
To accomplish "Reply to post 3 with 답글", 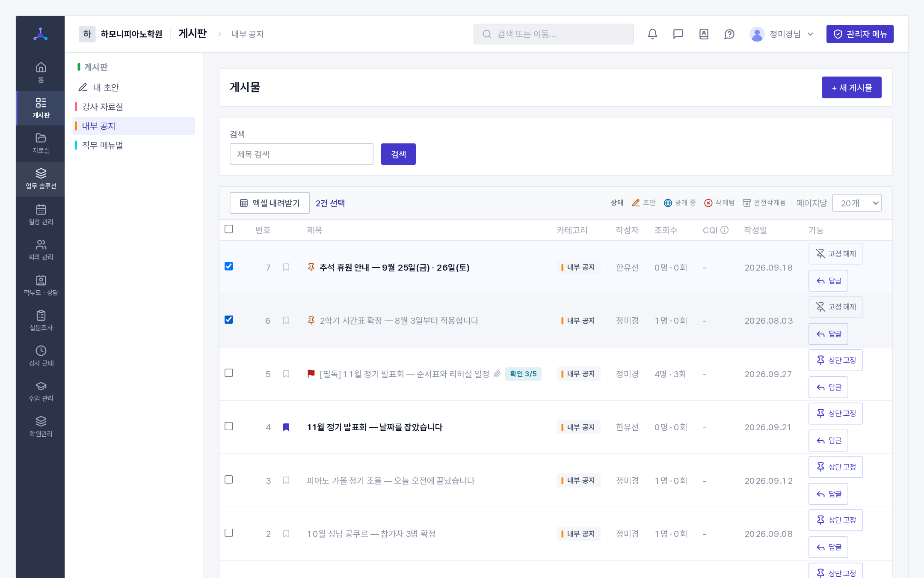I will [x=828, y=494].
